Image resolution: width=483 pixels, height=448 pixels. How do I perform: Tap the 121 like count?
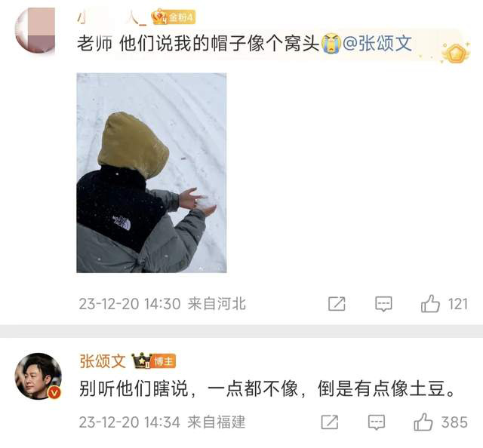pos(458,304)
